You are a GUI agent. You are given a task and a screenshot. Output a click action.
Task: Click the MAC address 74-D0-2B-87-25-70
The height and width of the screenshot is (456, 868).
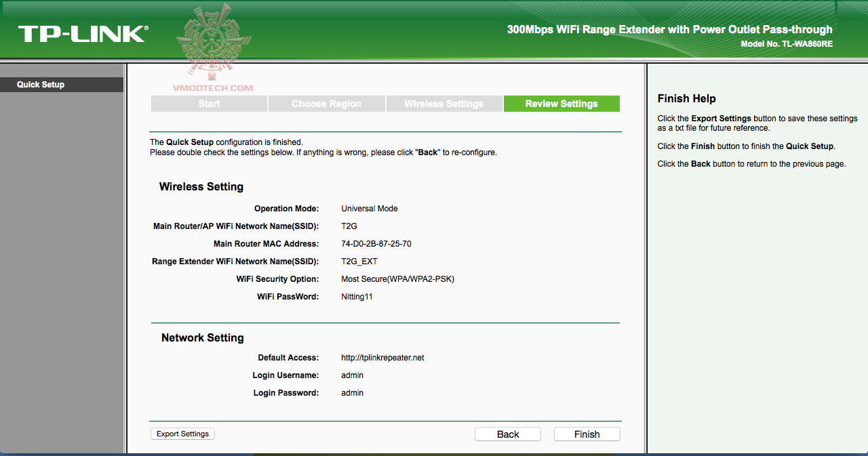click(376, 244)
